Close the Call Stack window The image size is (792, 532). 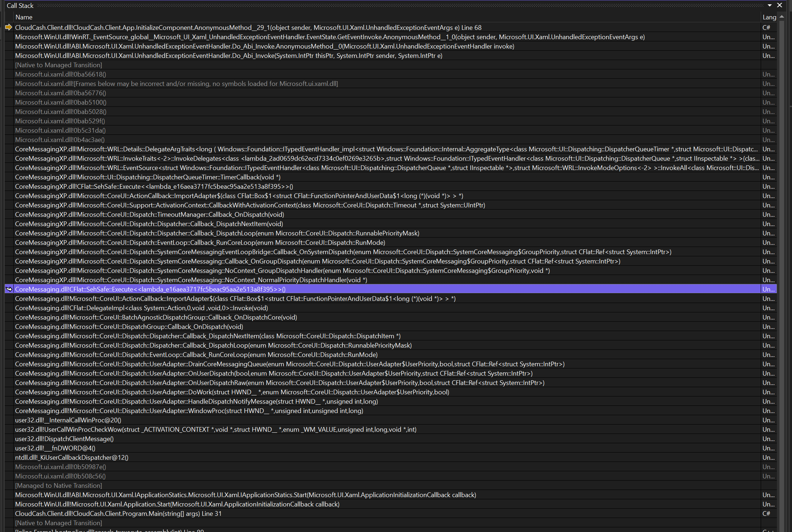[779, 5]
